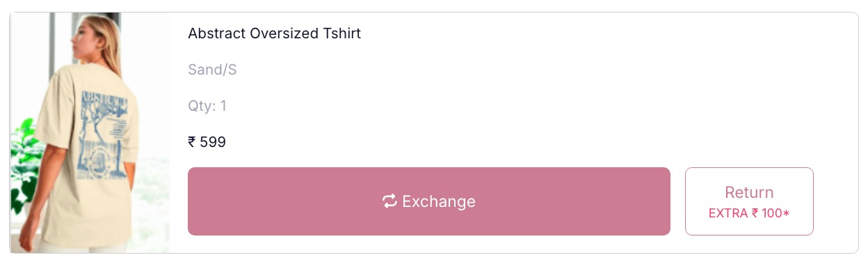Screen dimensions: 868x262
Task: Click the ₹ 599 price
Action: [207, 142]
